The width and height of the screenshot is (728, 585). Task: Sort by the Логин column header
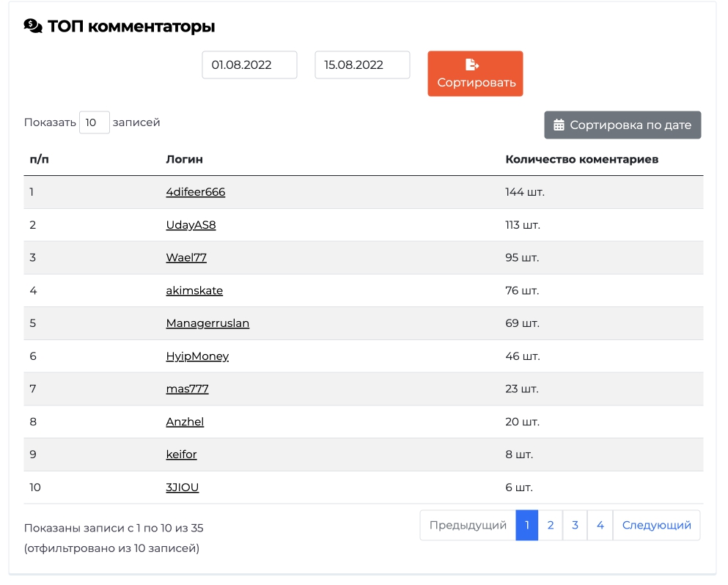point(184,159)
